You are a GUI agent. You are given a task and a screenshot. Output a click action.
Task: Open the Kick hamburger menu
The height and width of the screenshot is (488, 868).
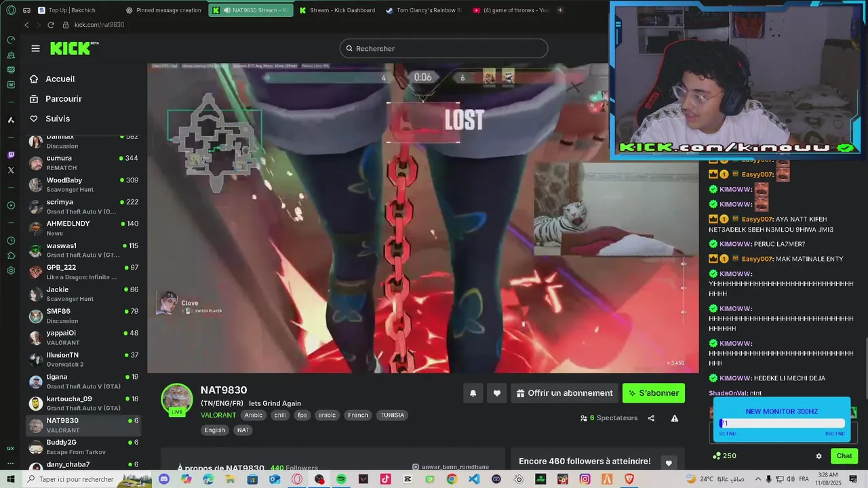[35, 48]
